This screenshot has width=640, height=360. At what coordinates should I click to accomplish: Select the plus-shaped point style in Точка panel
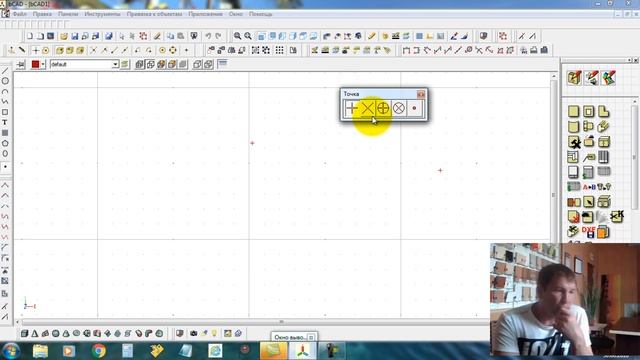[351, 108]
